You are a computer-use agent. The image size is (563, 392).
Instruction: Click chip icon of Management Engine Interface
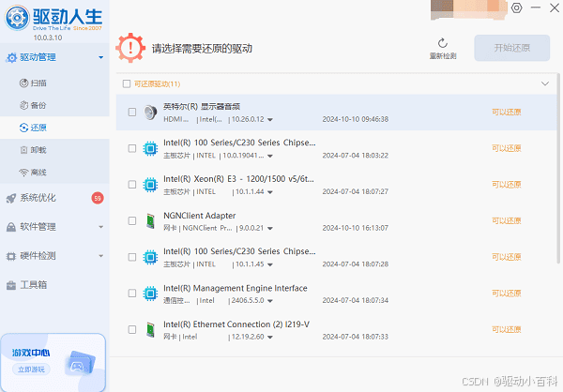[150, 294]
